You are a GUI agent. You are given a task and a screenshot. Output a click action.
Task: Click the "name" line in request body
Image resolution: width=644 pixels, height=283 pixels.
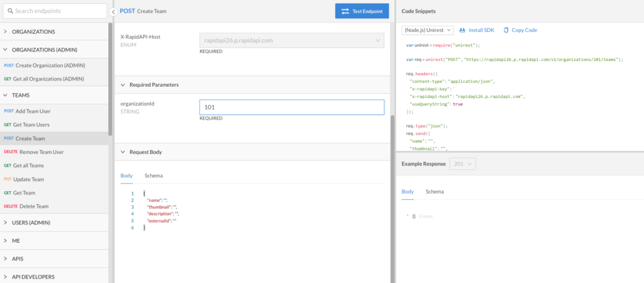158,200
